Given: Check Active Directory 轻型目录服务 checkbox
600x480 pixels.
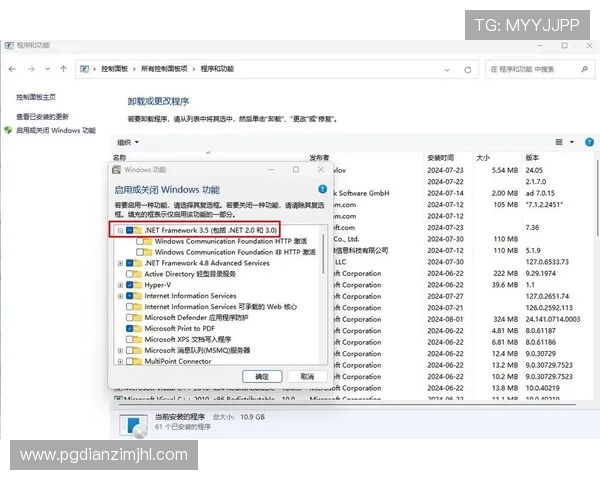Looking at the screenshot, I should click(x=129, y=274).
